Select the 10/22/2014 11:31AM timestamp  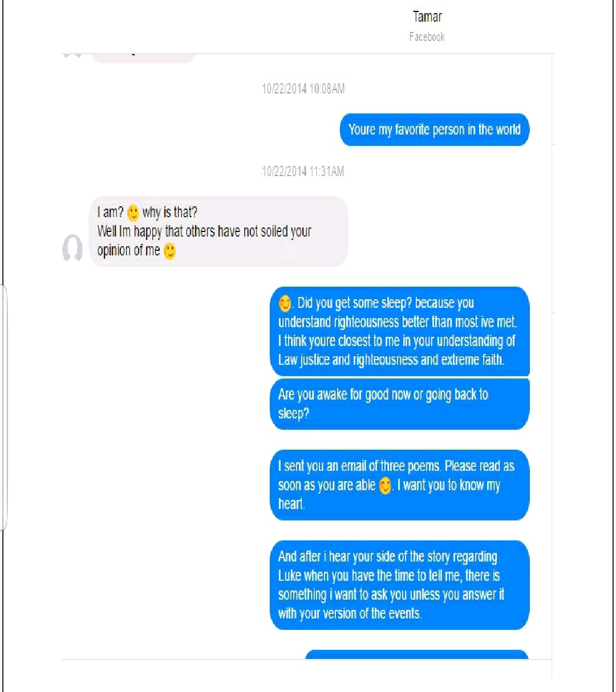click(x=303, y=171)
